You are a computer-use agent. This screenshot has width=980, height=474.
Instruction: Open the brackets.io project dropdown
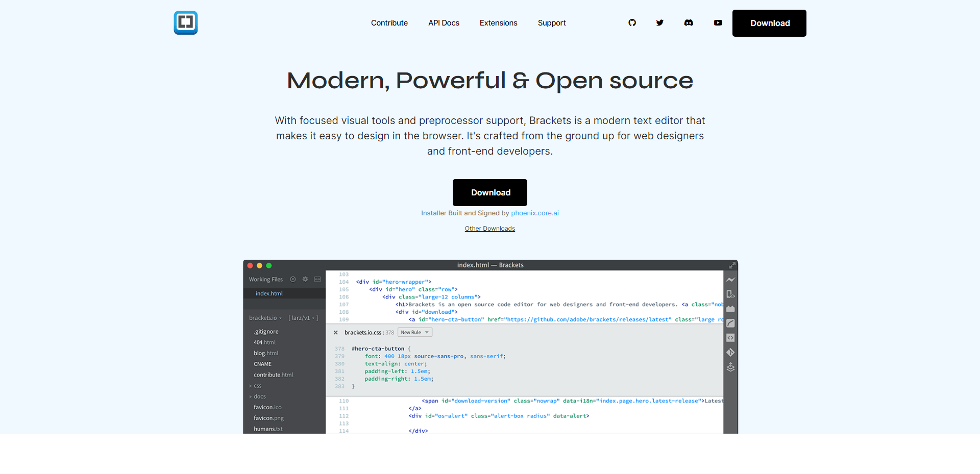(265, 318)
